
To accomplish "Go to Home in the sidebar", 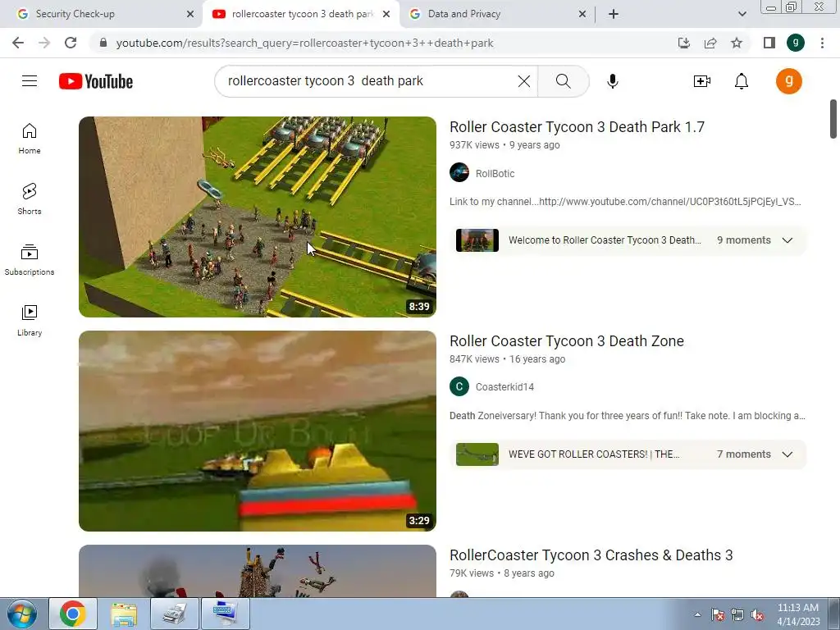I will tap(30, 139).
